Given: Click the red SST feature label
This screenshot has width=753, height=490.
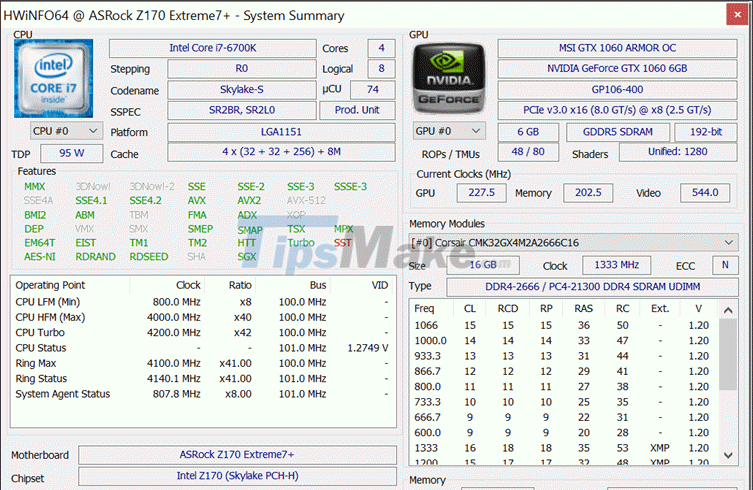Looking at the screenshot, I should [343, 243].
